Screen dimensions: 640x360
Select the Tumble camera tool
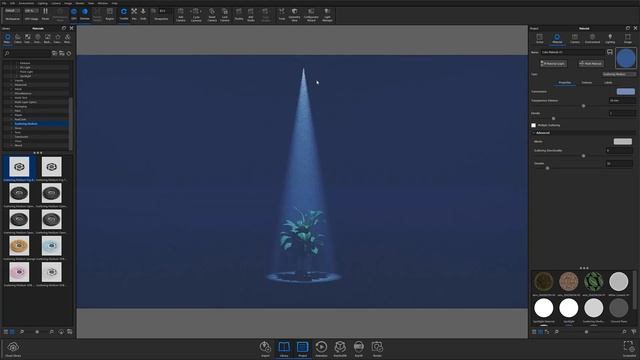124,14
